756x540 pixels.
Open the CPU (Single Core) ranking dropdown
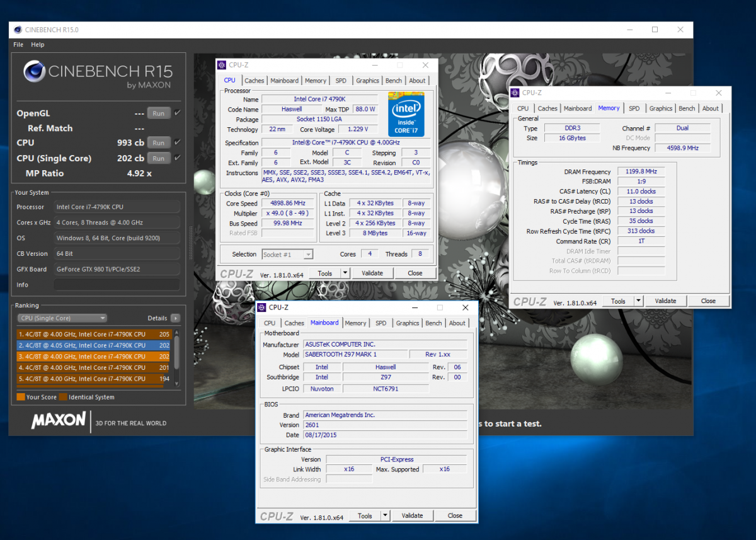(x=62, y=318)
